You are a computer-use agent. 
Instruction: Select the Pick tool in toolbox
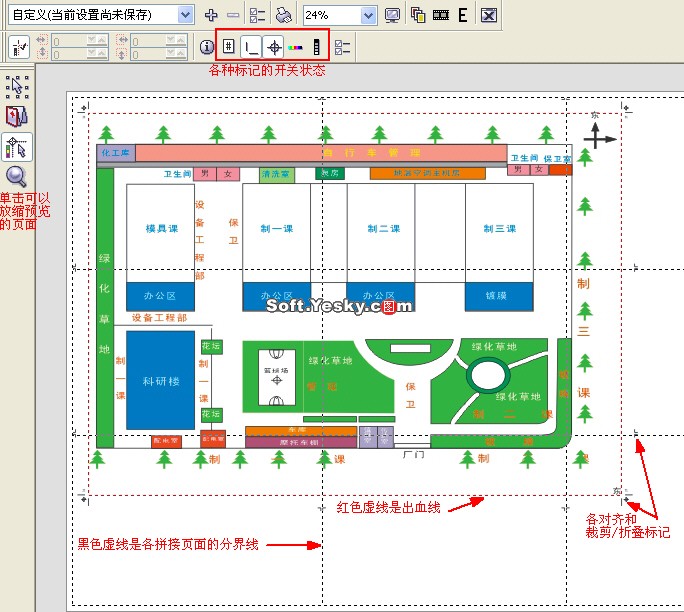tap(17, 87)
